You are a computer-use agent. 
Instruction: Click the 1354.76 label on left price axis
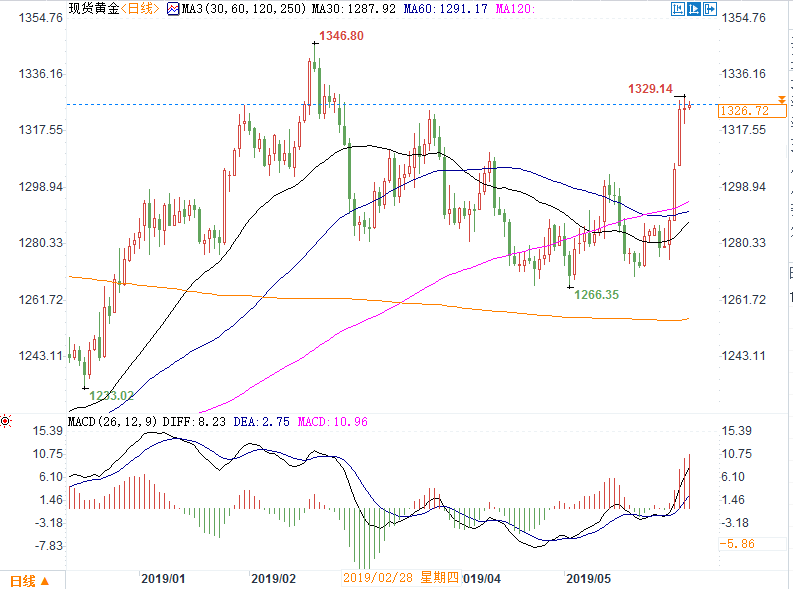tap(40, 18)
